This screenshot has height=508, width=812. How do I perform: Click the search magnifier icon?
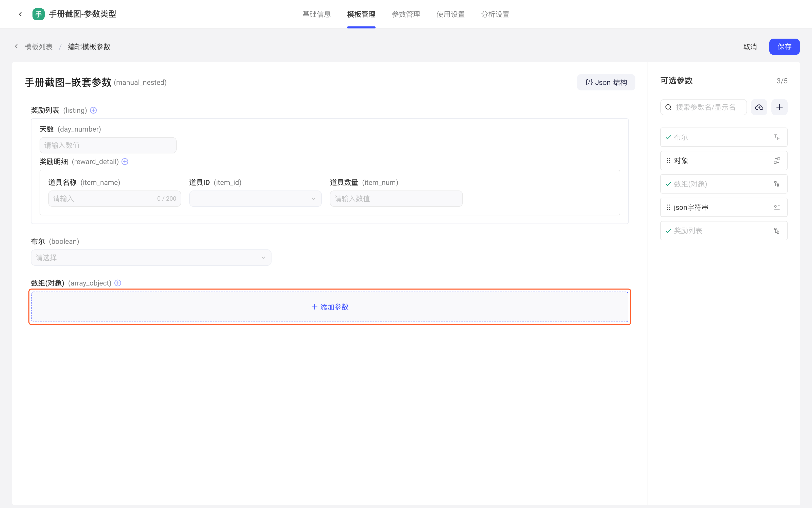click(668, 107)
